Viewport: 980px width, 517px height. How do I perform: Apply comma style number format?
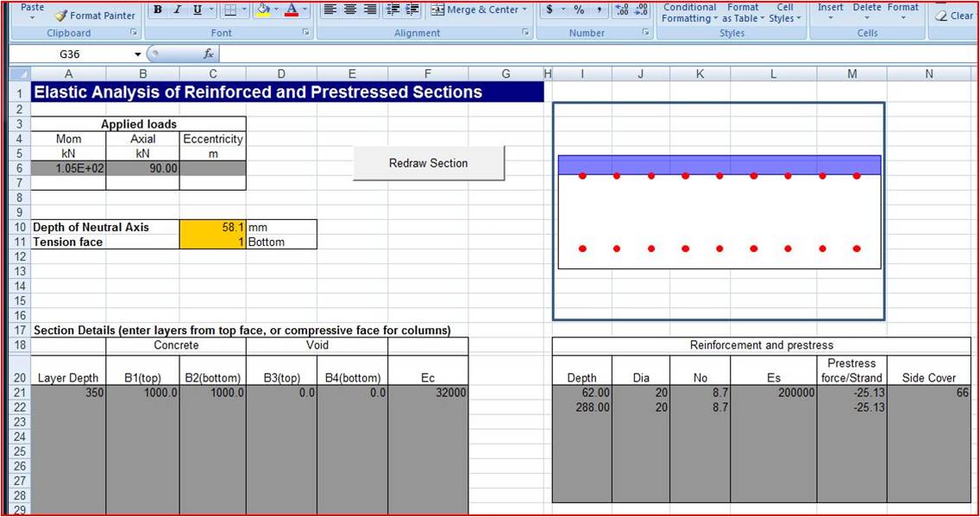tap(598, 9)
